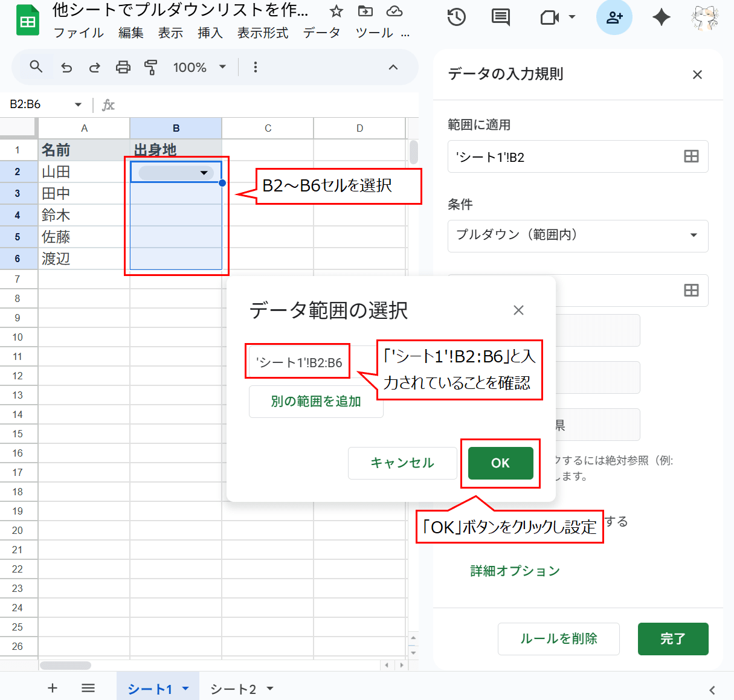This screenshot has height=700, width=734.
Task: Open the print dialog icon
Action: point(123,67)
